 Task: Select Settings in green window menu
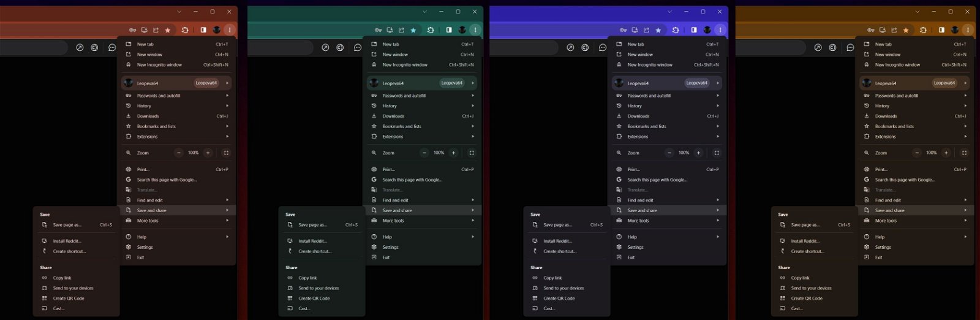[423, 247]
